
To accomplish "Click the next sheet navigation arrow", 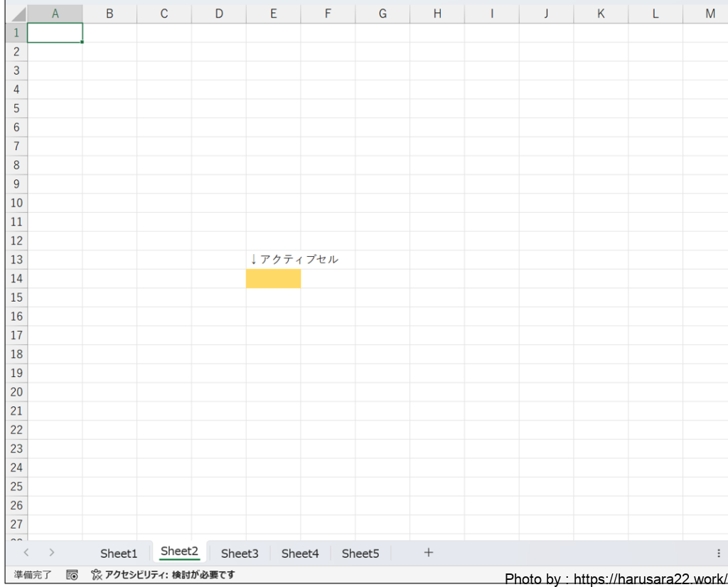I will click(x=51, y=553).
